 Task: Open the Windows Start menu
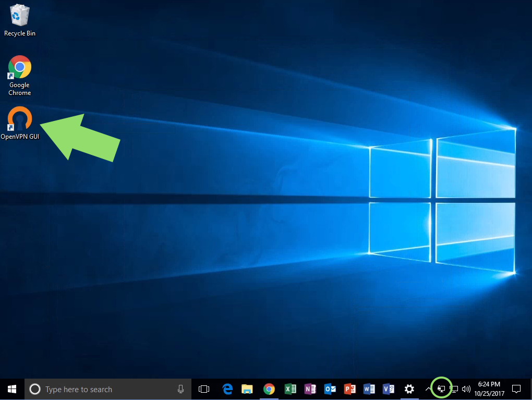pos(12,389)
